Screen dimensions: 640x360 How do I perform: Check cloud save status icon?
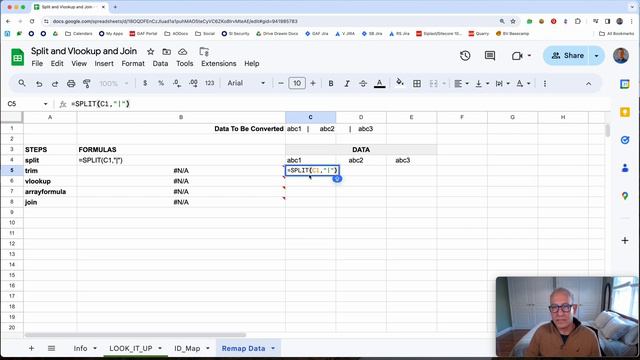point(182,51)
